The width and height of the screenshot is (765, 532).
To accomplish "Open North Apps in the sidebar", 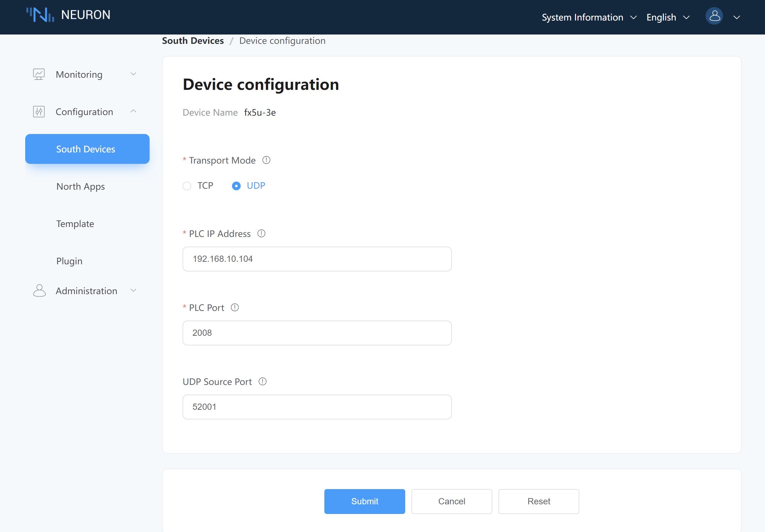I will [81, 186].
